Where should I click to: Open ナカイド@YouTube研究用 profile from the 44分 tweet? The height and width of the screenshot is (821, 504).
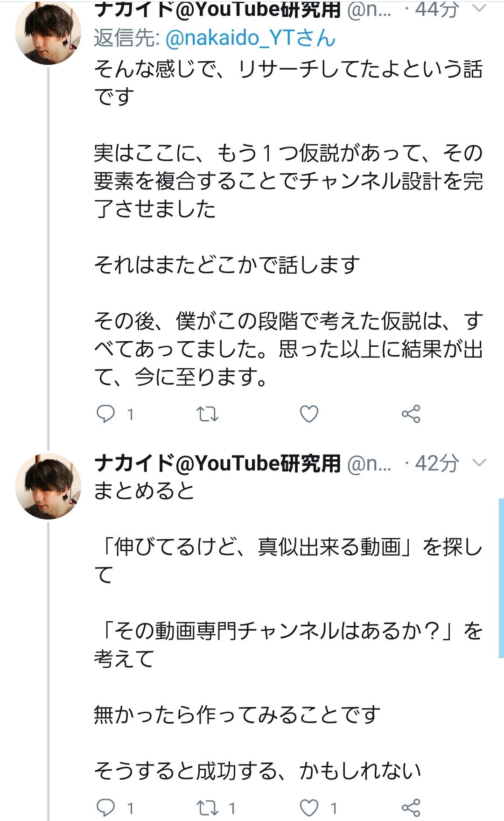point(217,9)
